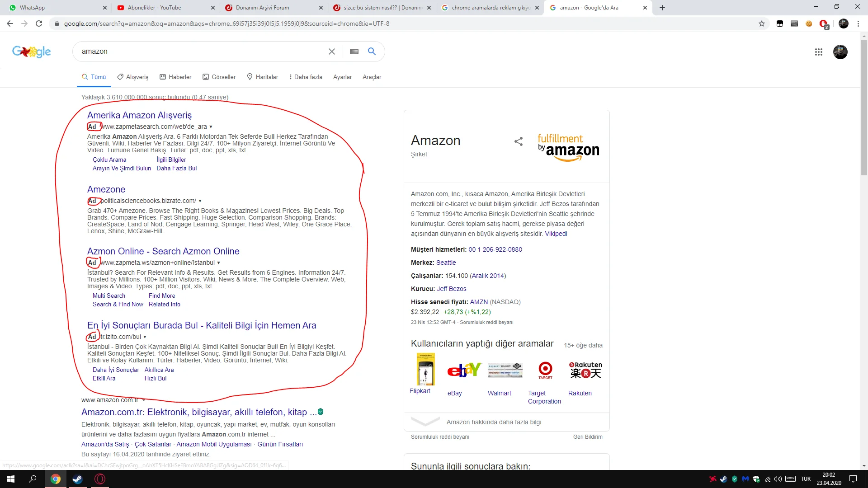Clear the search query with the X

pos(332,52)
